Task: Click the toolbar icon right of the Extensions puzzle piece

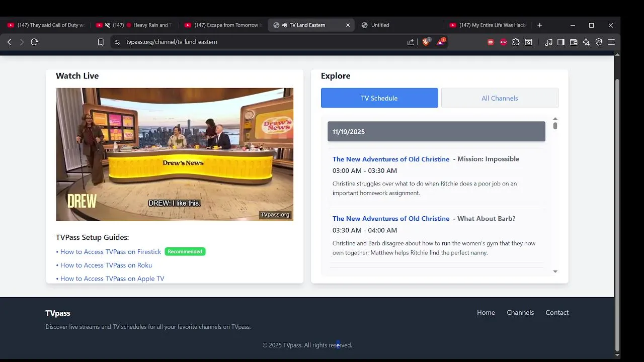Action: pyautogui.click(x=528, y=42)
